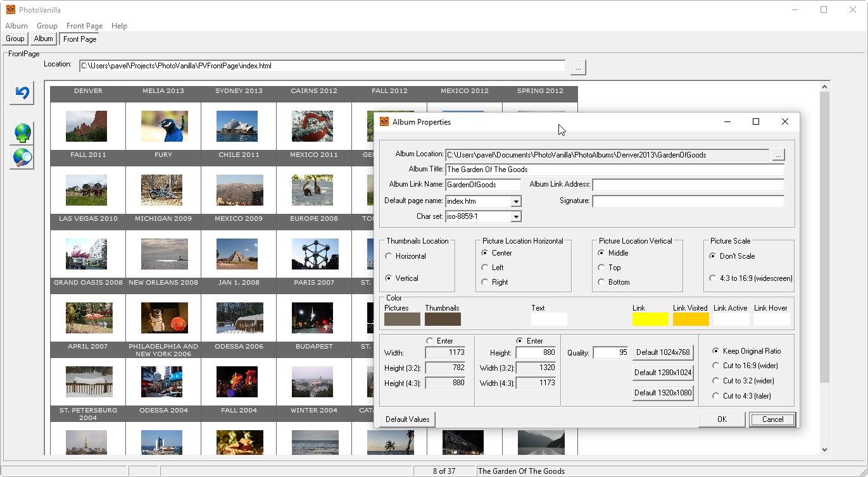Expand the Default page name dropdown

tap(516, 202)
